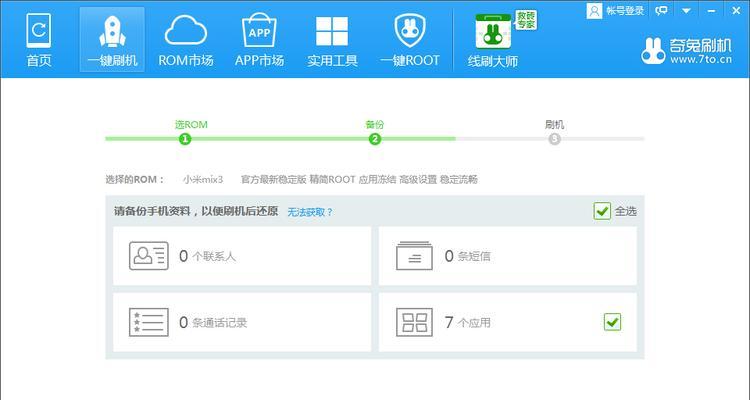Toggle the 全选 select-all checkbox
This screenshot has width=750, height=400.
(602, 211)
